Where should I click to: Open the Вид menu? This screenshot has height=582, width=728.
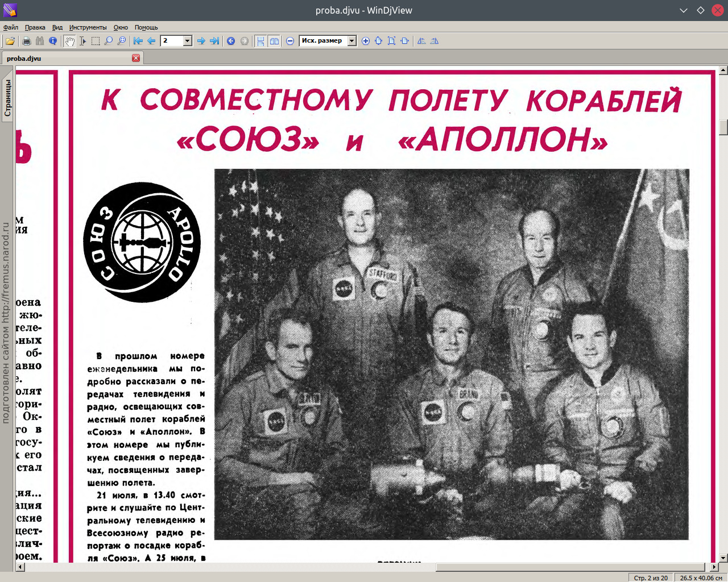57,27
